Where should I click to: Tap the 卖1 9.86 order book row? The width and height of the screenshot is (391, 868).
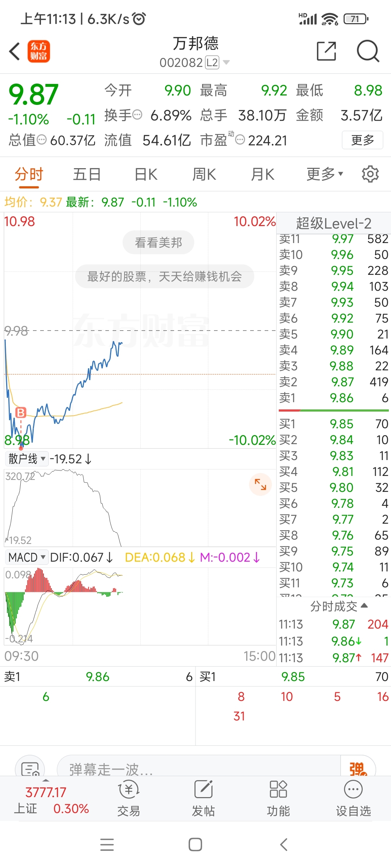pyautogui.click(x=333, y=398)
